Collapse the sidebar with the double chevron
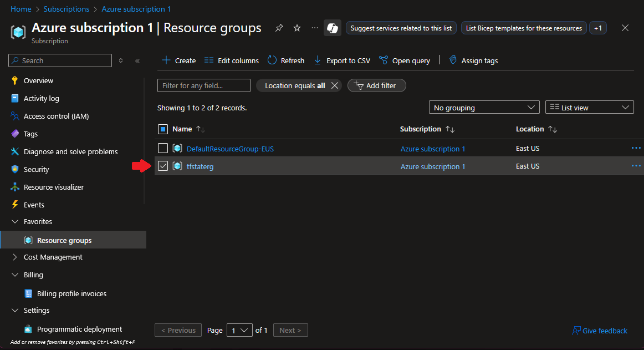This screenshot has height=350, width=644. click(137, 61)
